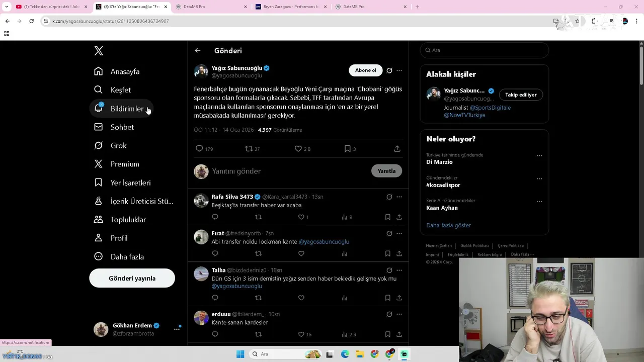Viewport: 644px width, 362px height.
Task: Open more options on Talha's reply
Action: pos(399,270)
